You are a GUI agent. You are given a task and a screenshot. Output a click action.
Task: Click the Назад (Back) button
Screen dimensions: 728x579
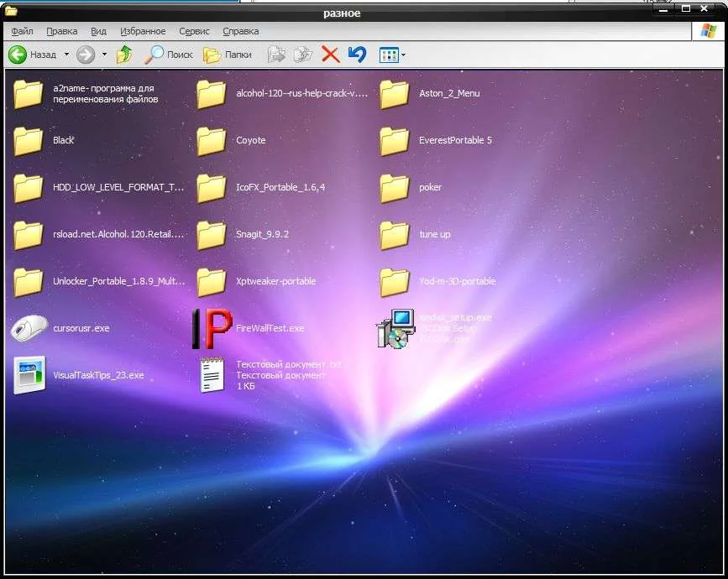pos(32,55)
